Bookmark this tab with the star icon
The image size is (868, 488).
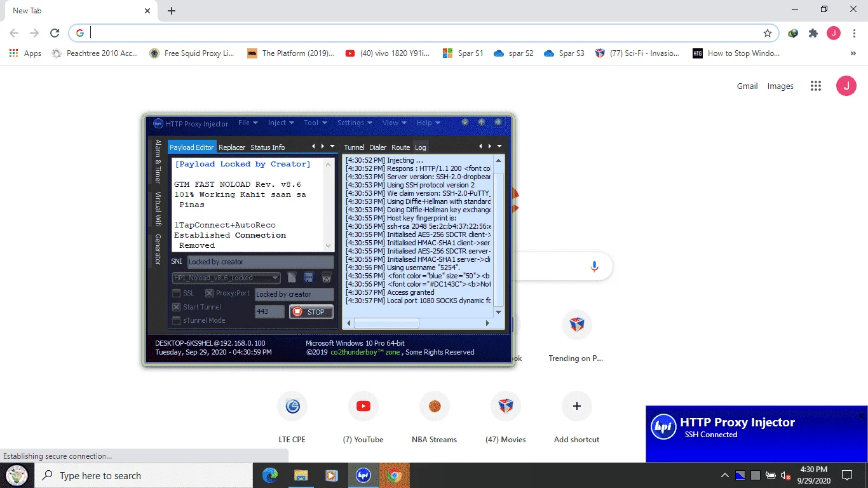[x=768, y=33]
